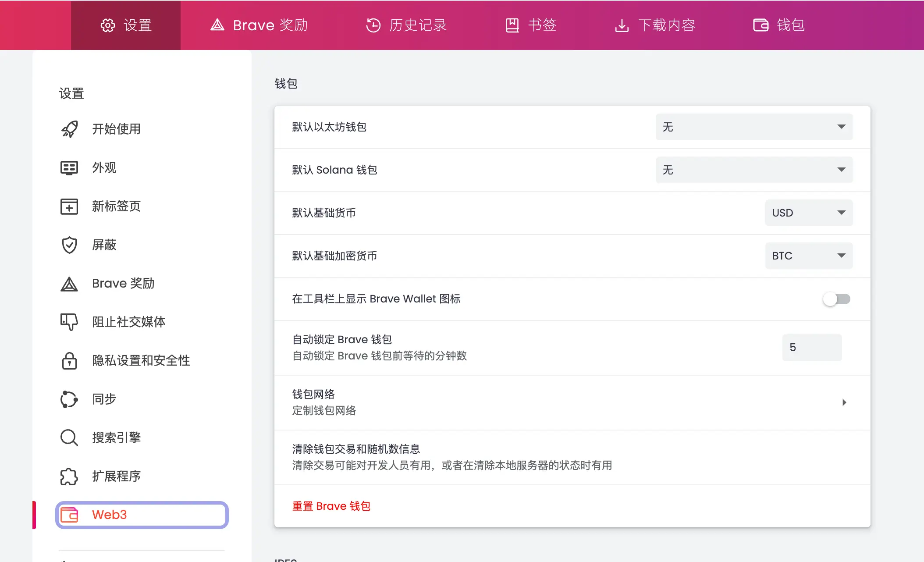
Task: Select 新标签页 in the sidebar
Action: point(142,206)
